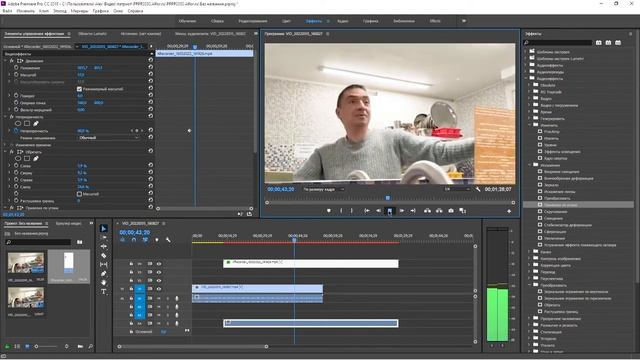Image resolution: width=640 pixels, height=360 pixels.
Task: Collapse the Искажение folder in Effects
Action: pos(530,165)
